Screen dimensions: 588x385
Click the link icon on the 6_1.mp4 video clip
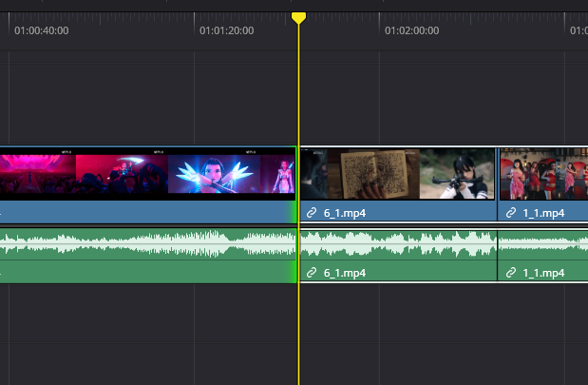point(311,213)
